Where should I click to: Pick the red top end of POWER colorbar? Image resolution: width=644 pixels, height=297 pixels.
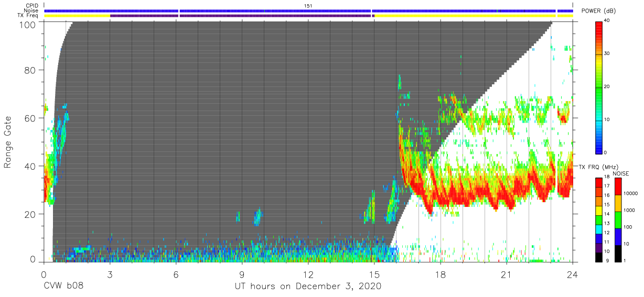click(x=599, y=26)
